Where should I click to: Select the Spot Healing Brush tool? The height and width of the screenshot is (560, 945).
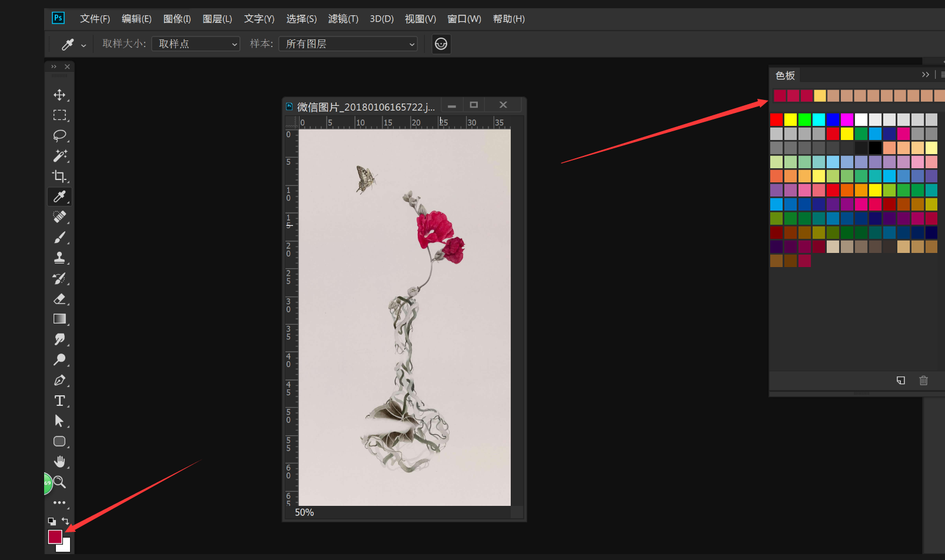[59, 217]
